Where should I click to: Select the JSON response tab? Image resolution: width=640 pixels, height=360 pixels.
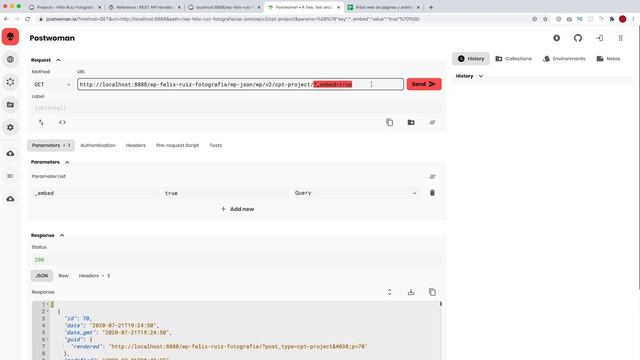coord(42,276)
